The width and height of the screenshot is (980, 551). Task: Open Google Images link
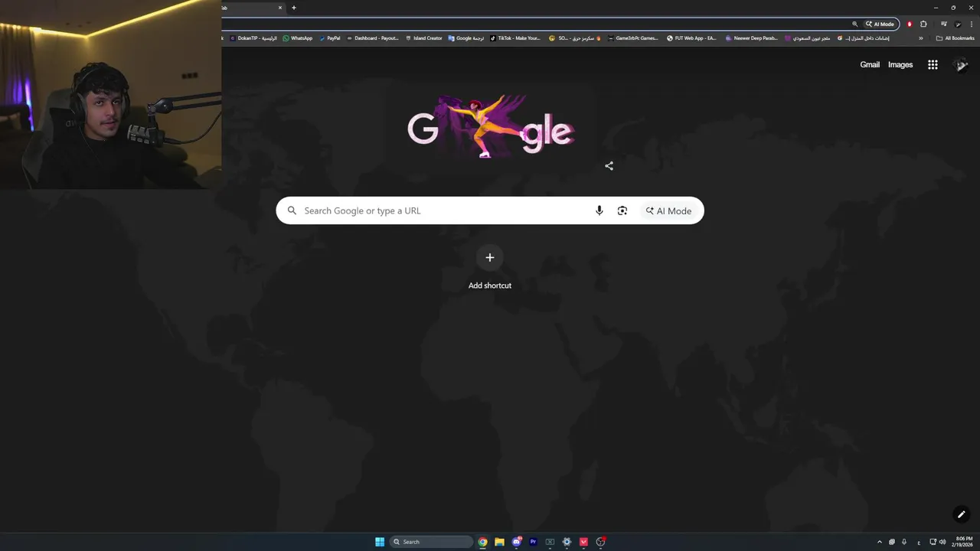click(x=900, y=64)
